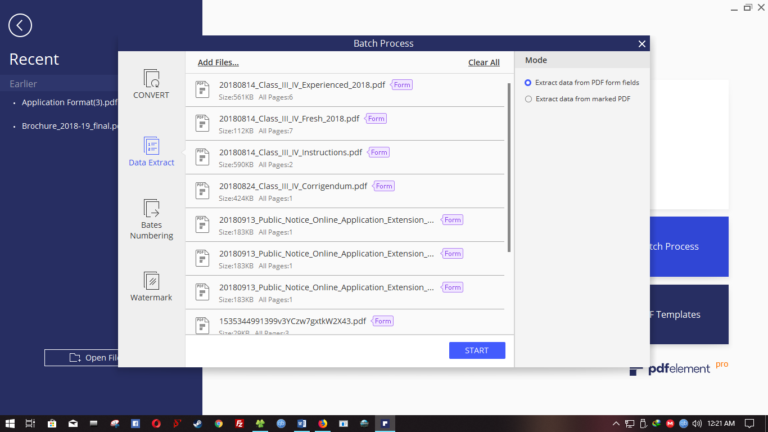Open the Watermark batch tool
This screenshot has height=432, width=768.
pyautogui.click(x=151, y=286)
